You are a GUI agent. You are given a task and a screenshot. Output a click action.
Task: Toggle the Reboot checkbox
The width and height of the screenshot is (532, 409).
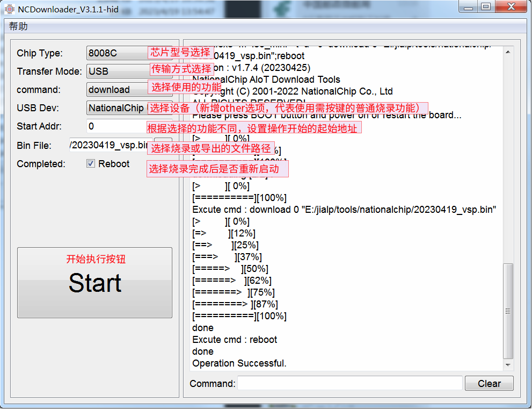coord(91,164)
